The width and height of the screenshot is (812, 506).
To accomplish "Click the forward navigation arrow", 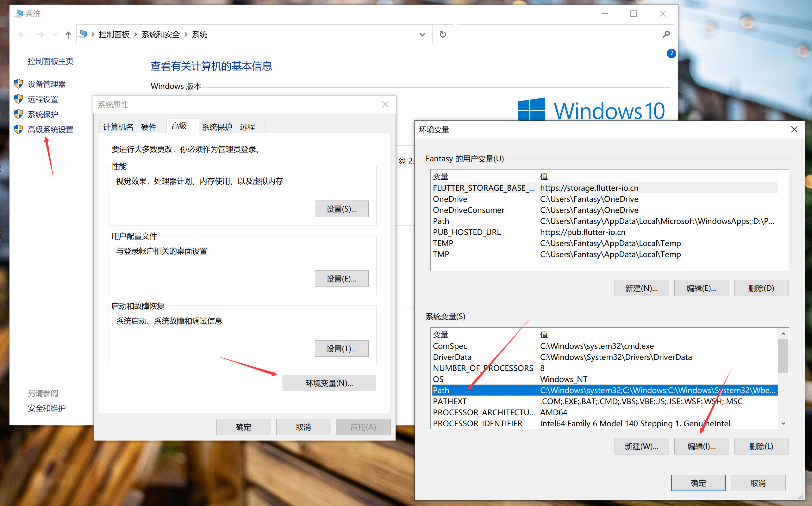I will click(x=40, y=34).
